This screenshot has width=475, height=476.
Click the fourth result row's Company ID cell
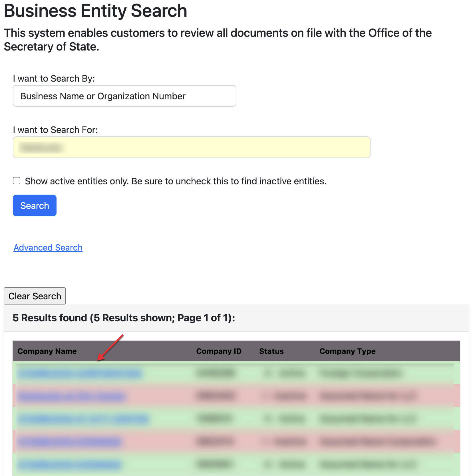coord(216,442)
